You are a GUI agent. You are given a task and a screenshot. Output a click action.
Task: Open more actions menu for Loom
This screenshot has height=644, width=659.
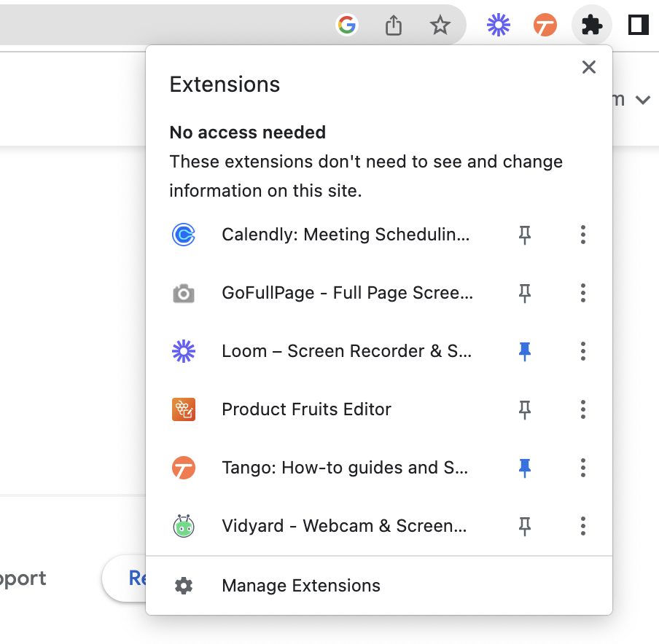coord(583,351)
